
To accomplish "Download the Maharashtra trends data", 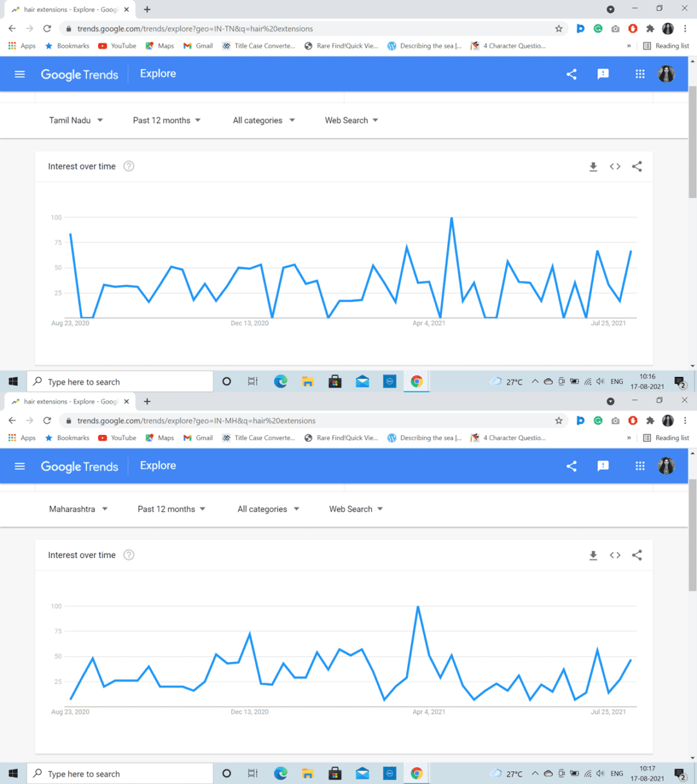I will pyautogui.click(x=593, y=555).
